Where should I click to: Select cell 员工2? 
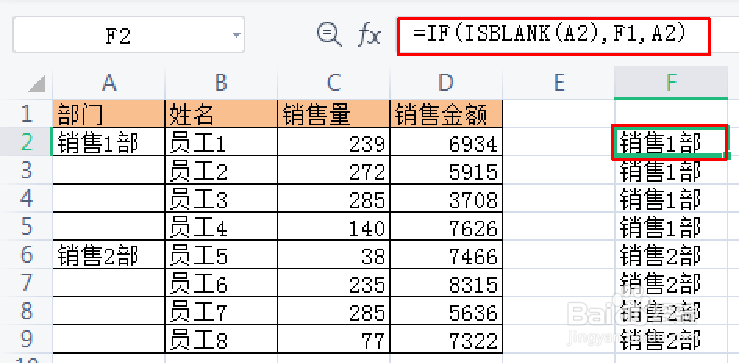(x=221, y=170)
